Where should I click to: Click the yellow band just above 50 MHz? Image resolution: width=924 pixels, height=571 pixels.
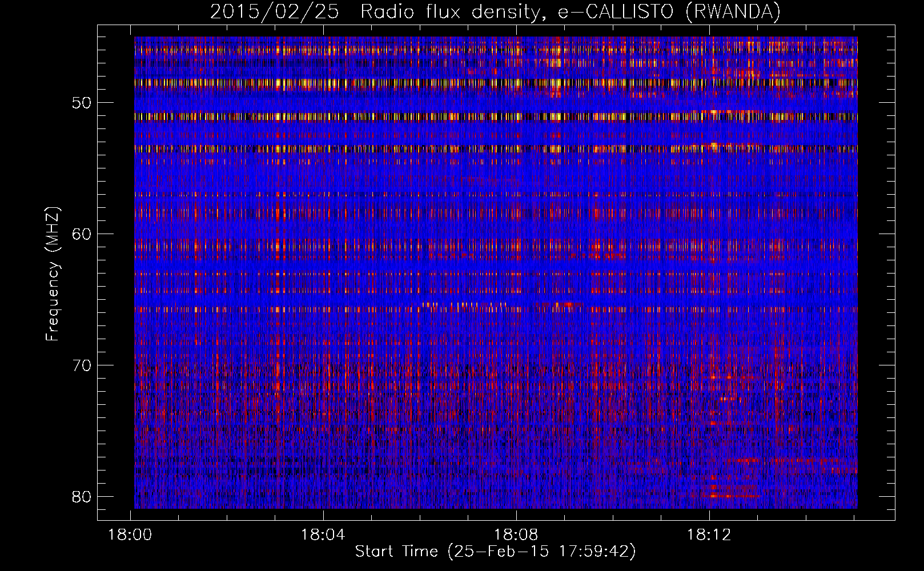[400, 82]
